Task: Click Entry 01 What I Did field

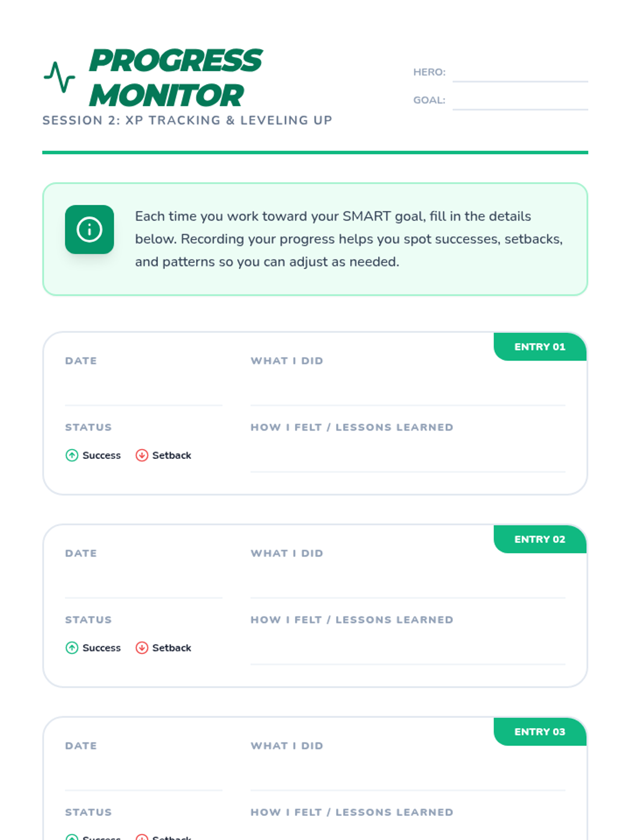Action: [x=407, y=391]
